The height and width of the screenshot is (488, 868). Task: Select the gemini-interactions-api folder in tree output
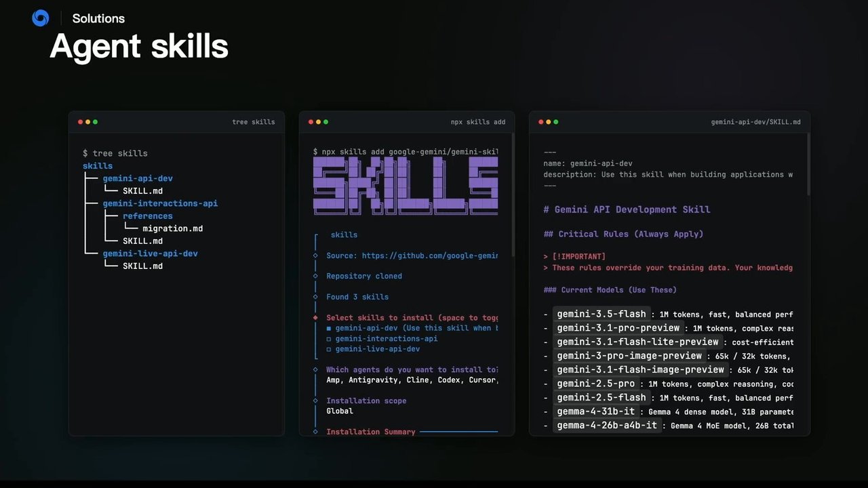tap(160, 203)
